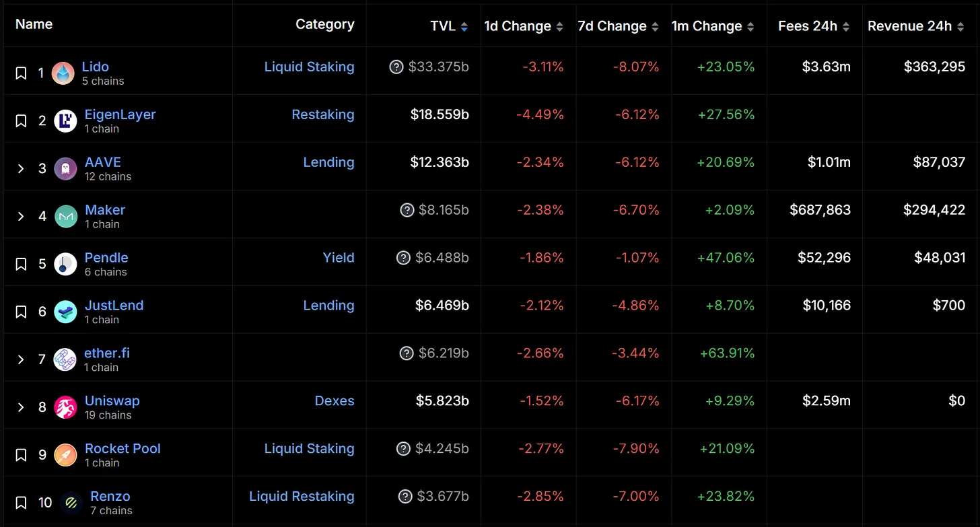This screenshot has height=527, width=980.
Task: Click the EigenLayer logo icon
Action: [65, 121]
